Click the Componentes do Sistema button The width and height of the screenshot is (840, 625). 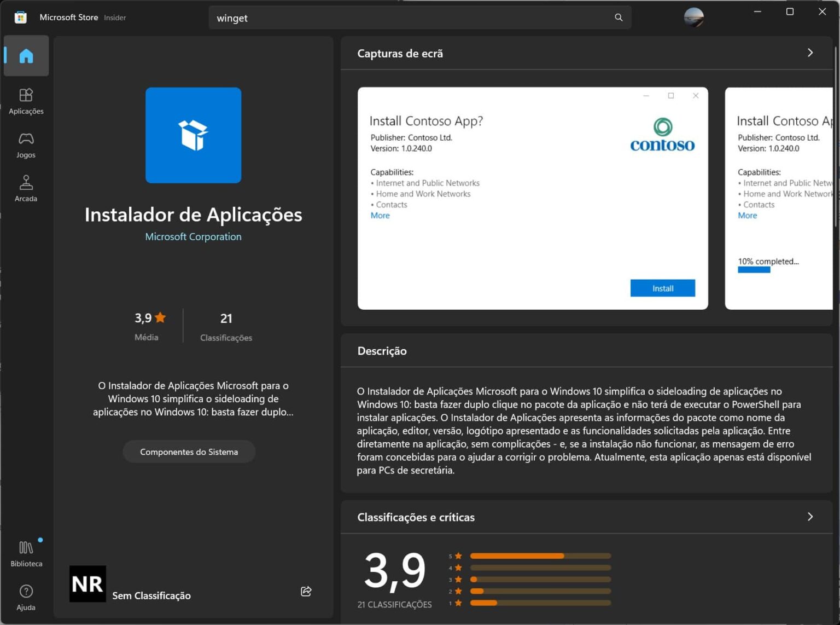(x=189, y=452)
